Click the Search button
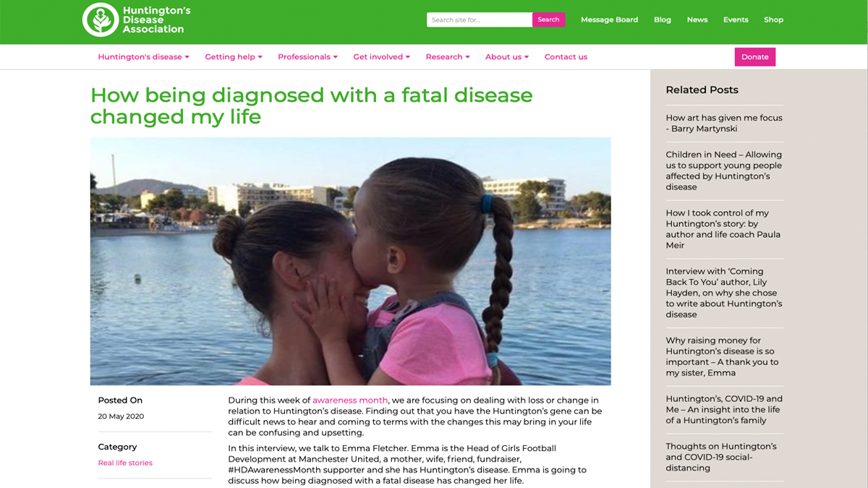This screenshot has width=868, height=488. pos(548,20)
